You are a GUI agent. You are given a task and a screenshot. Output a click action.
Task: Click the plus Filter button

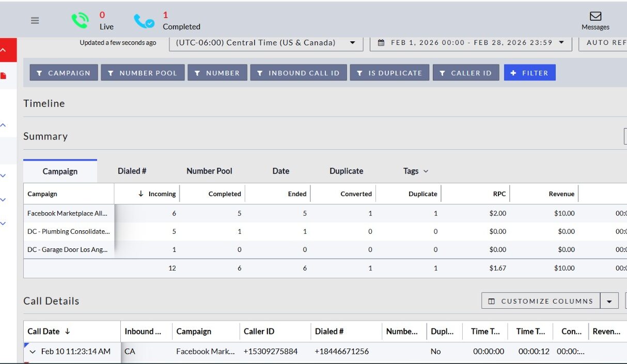point(529,73)
